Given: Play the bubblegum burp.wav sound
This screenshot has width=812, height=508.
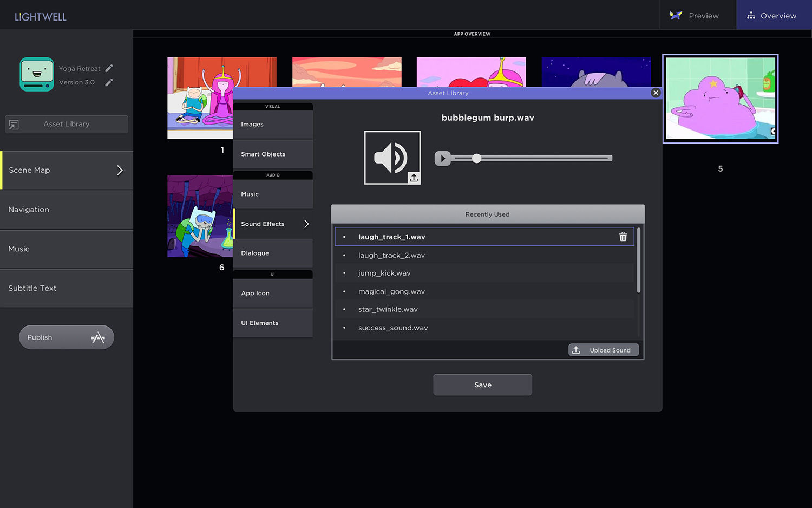Looking at the screenshot, I should [x=443, y=159].
